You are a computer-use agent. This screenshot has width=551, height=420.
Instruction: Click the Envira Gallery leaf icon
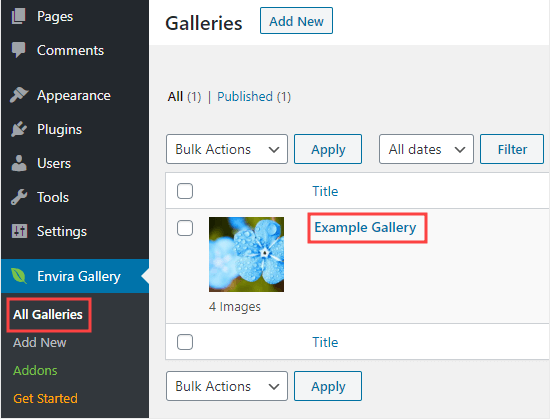(x=19, y=276)
